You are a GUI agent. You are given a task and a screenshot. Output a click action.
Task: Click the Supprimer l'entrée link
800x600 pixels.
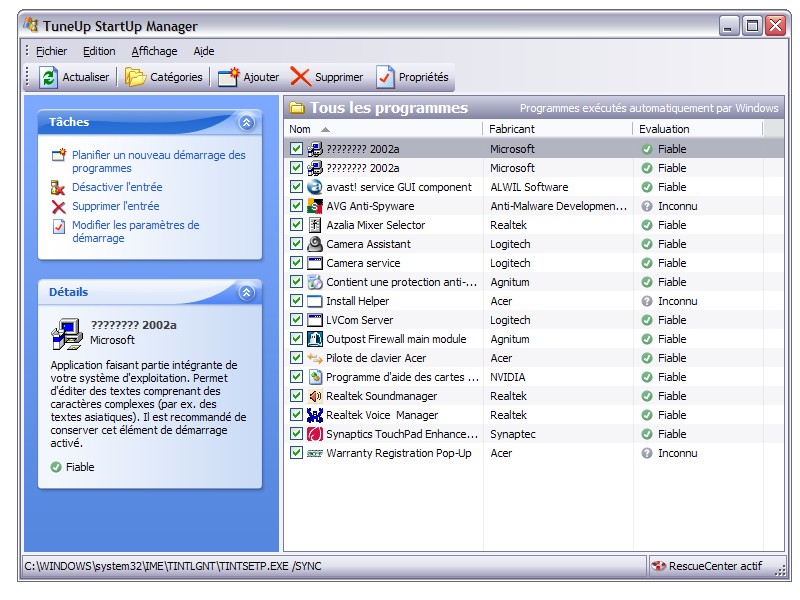click(x=115, y=206)
